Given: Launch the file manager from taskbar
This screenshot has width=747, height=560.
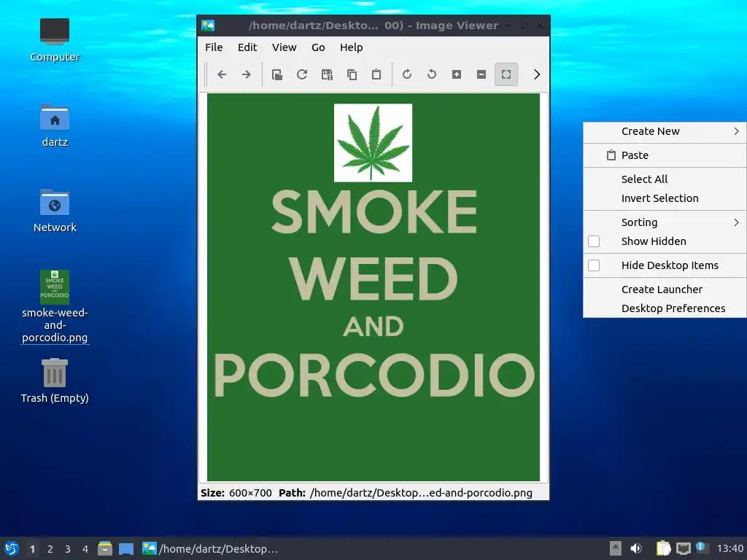Looking at the screenshot, I should point(105,548).
